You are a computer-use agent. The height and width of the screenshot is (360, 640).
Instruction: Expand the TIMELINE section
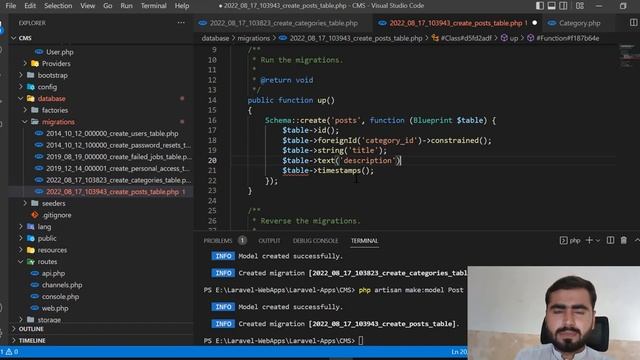coord(32,340)
